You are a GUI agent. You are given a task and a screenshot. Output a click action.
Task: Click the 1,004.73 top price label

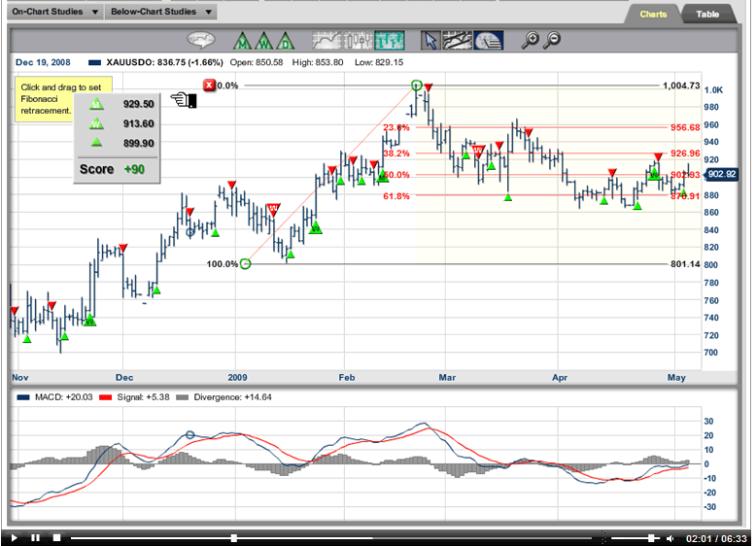(681, 85)
